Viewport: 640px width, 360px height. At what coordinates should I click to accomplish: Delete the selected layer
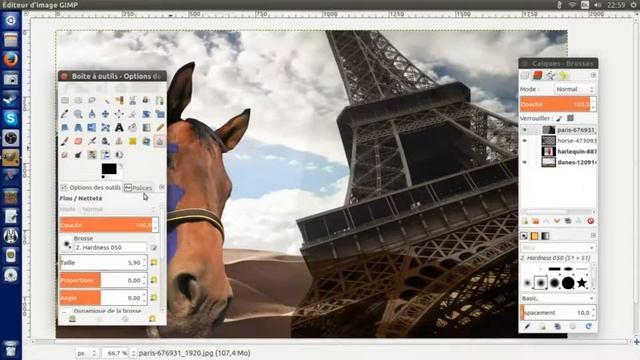(x=590, y=221)
